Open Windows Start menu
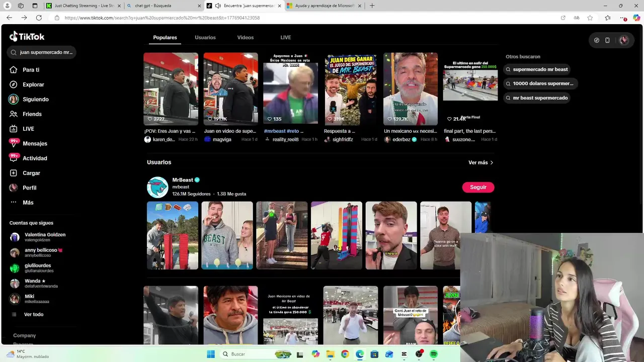Screen dimensions: 644x362 [211, 354]
